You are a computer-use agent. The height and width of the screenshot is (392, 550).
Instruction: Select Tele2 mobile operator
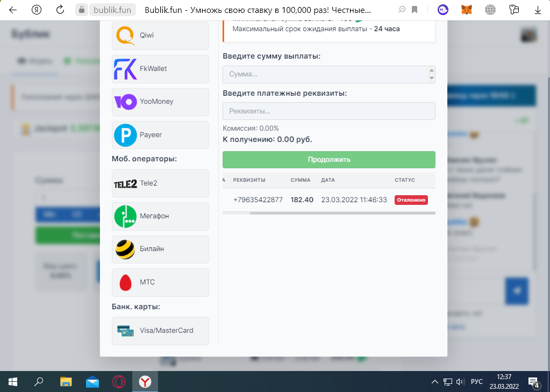click(160, 183)
